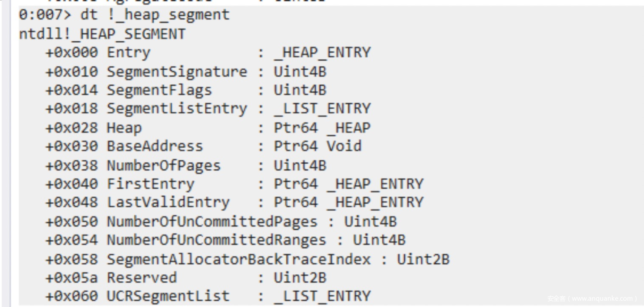Click the NumberOfUnCommittedRanges field name
This screenshot has width=644, height=307.
point(216,240)
